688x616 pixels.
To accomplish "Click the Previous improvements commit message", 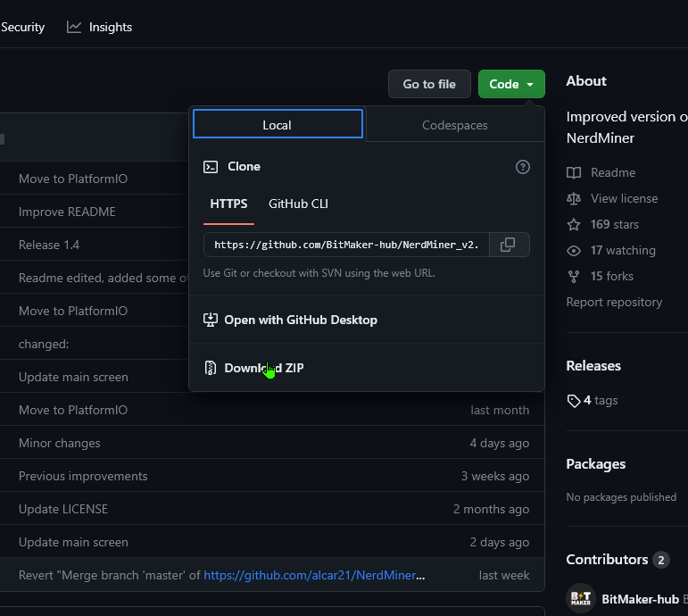I will [83, 476].
